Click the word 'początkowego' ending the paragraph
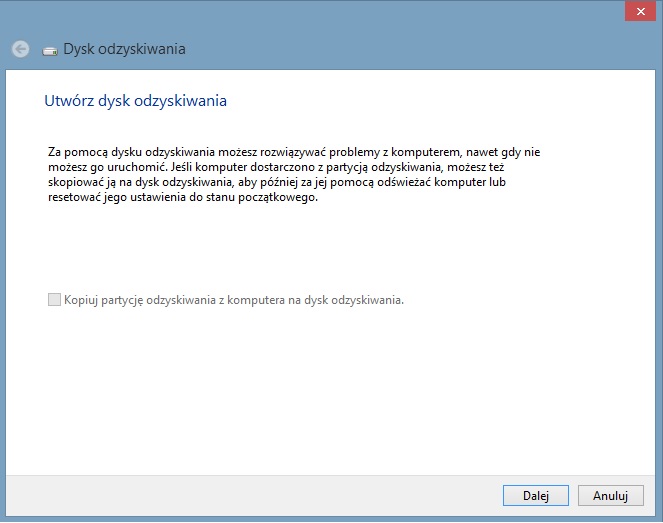The width and height of the screenshot is (663, 523). (277, 197)
